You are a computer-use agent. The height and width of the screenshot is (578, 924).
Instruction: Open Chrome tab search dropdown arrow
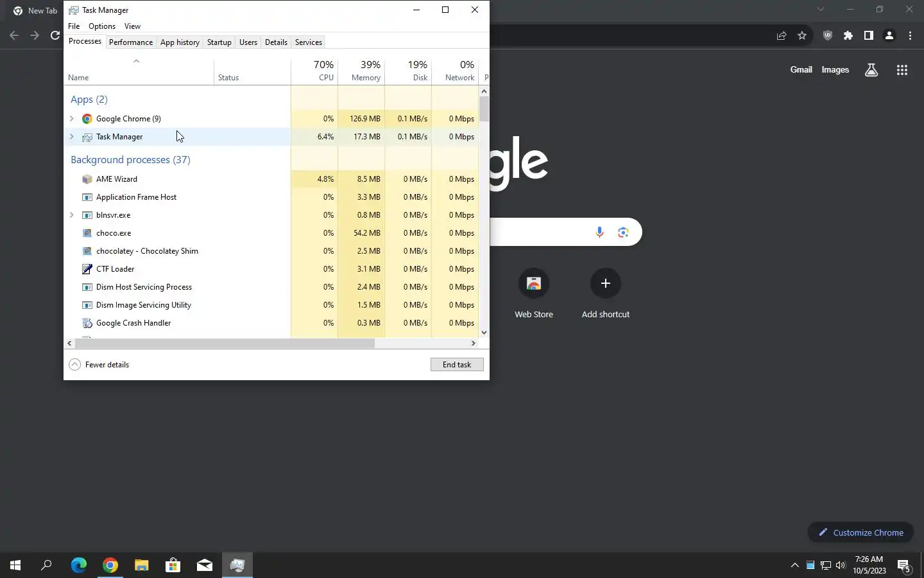[820, 9]
